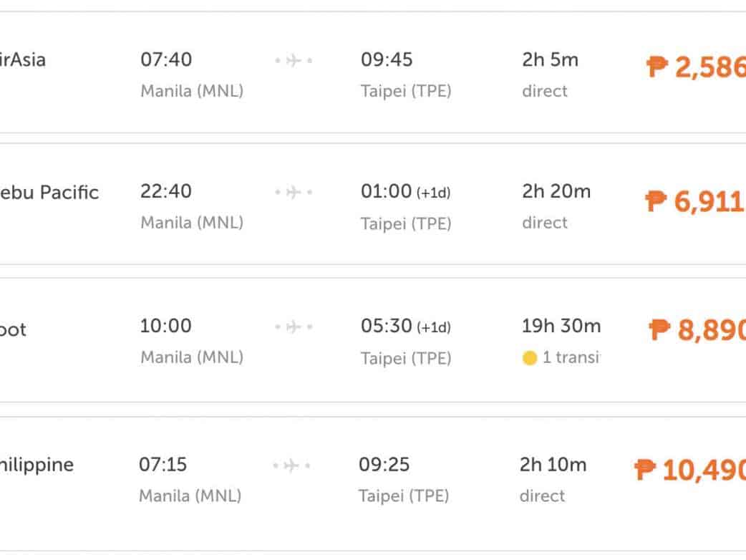Click the 2h 20m direct duration
This screenshot has width=746, height=560.
coord(556,192)
